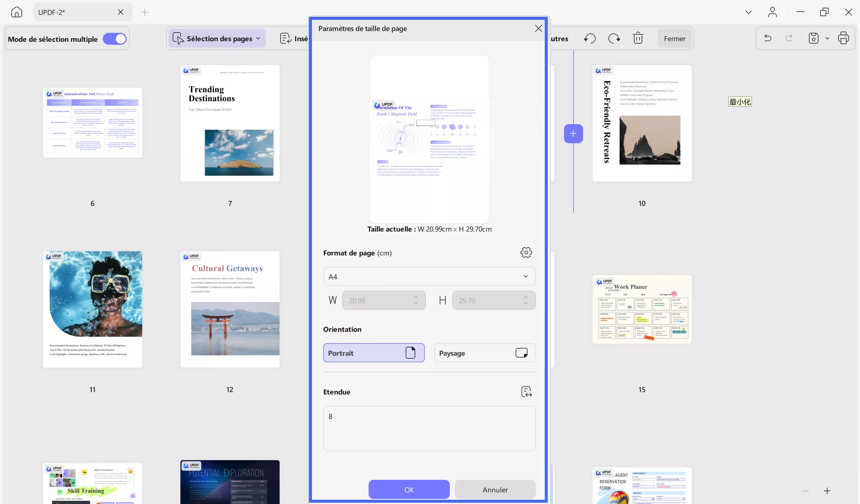The image size is (860, 504).
Task: Click the Annuler button
Action: (495, 490)
